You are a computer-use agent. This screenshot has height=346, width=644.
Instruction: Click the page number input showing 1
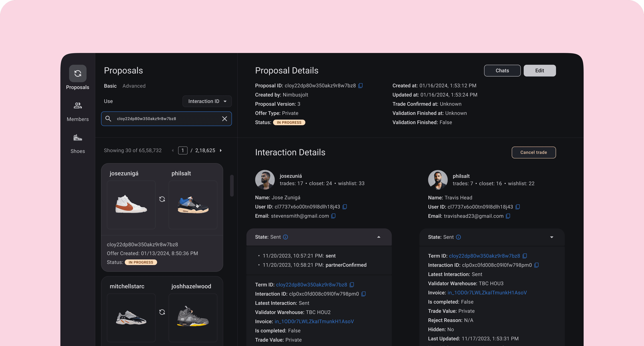183,150
